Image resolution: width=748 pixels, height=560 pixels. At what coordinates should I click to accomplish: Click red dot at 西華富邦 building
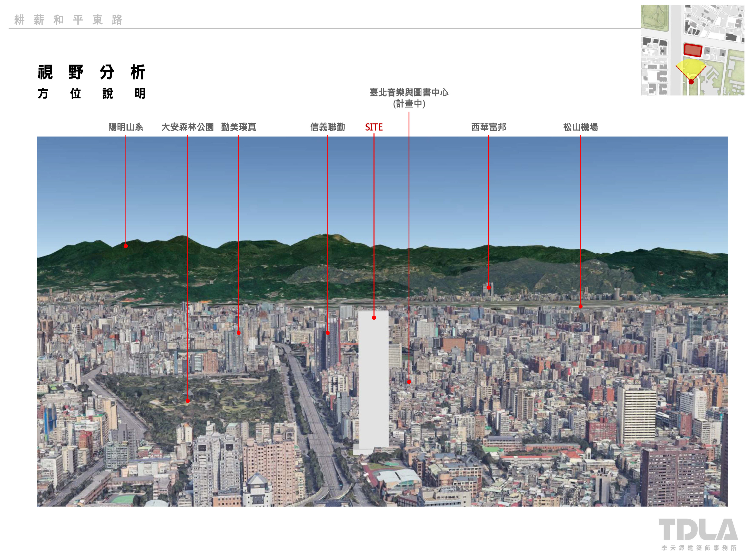coord(488,287)
